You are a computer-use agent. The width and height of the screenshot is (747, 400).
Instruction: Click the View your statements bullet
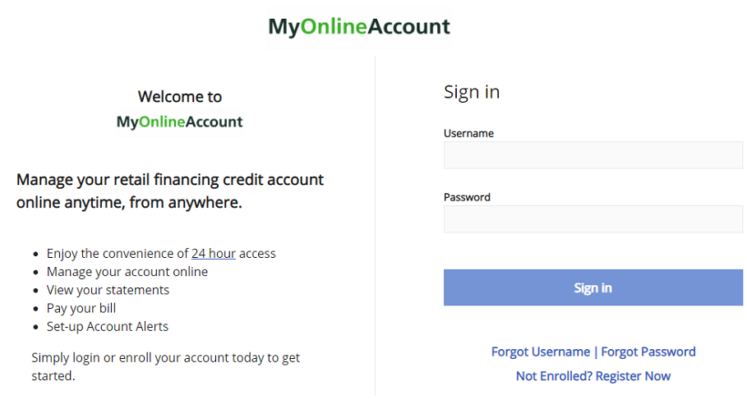point(108,290)
